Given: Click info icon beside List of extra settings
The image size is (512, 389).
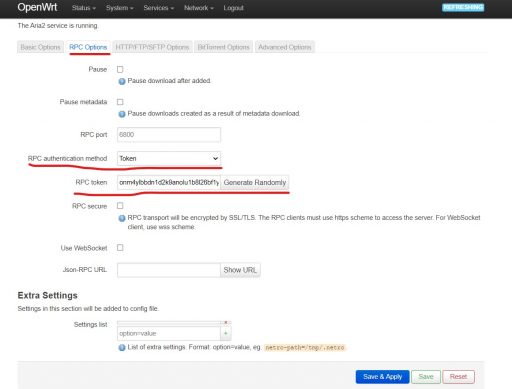Looking at the screenshot, I should (122, 348).
